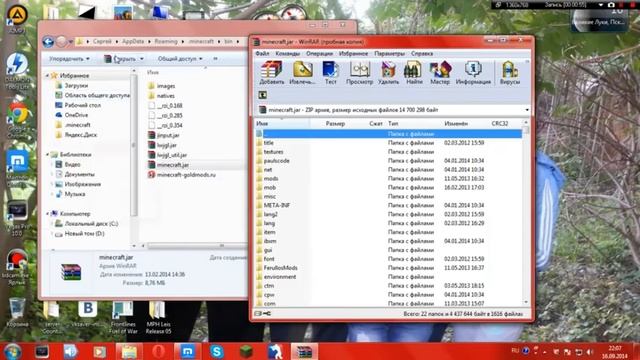This screenshot has width=640, height=360.
Task: Open Избранное menu in WinRAR
Action: pos(353,53)
